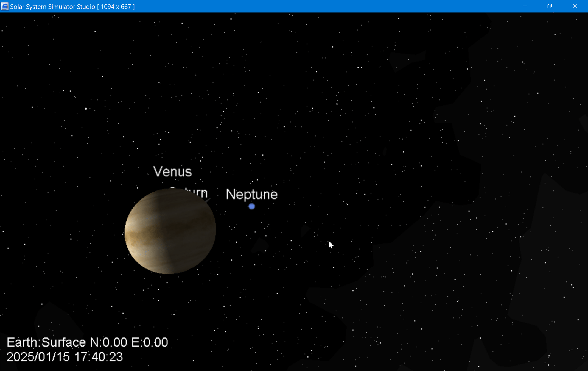Viewport: 588px width, 371px height.
Task: Minimize the Solar System Simulator window
Action: (x=525, y=6)
